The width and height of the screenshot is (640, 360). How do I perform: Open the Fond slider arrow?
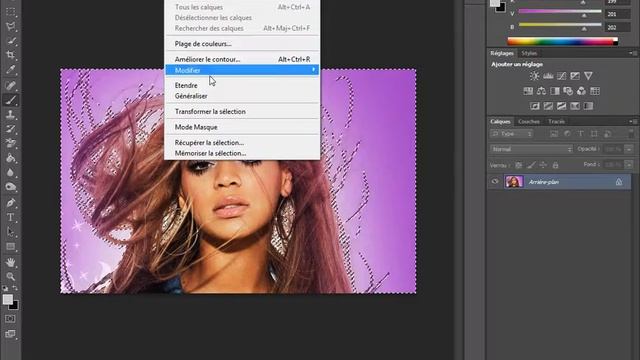pyautogui.click(x=629, y=165)
